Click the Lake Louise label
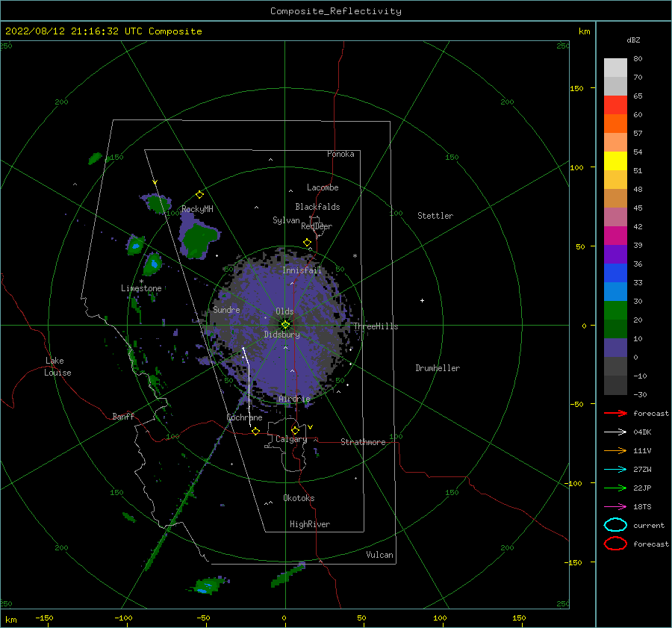Viewport: 672px width, 628px height. pos(57,367)
